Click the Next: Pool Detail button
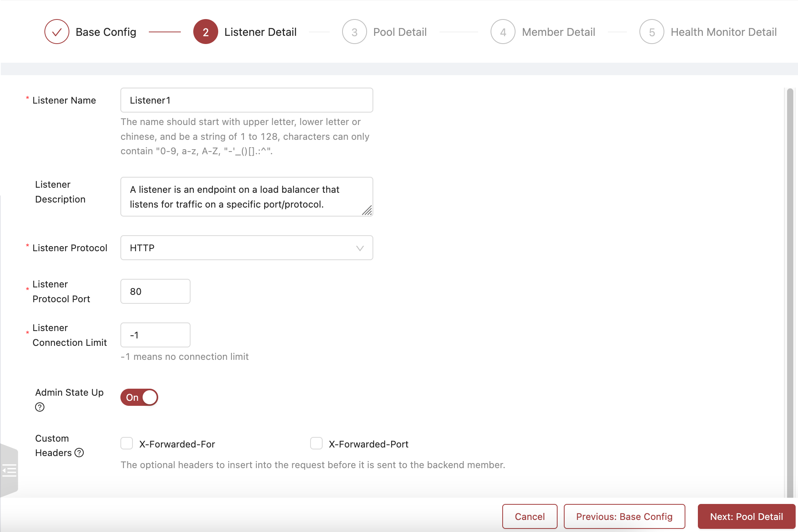Viewport: 798px width, 532px height. (x=745, y=515)
